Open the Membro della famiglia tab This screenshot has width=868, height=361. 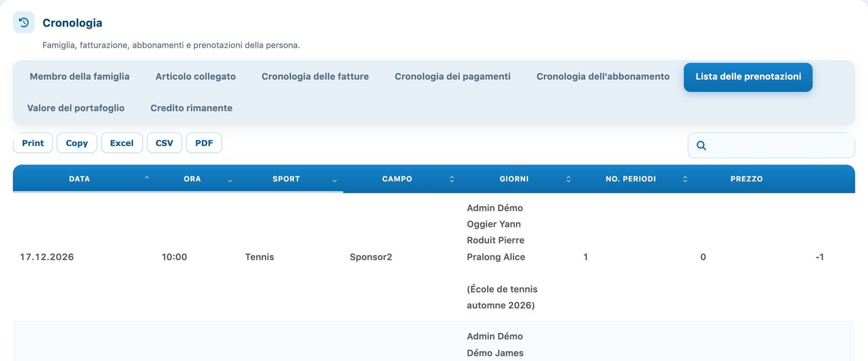(x=80, y=77)
